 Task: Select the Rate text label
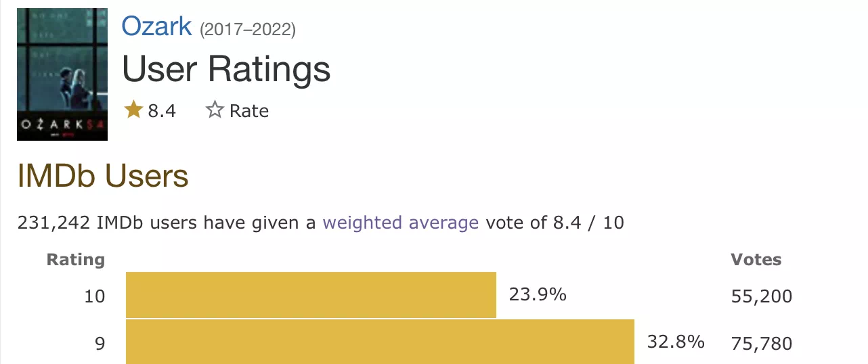click(x=249, y=111)
